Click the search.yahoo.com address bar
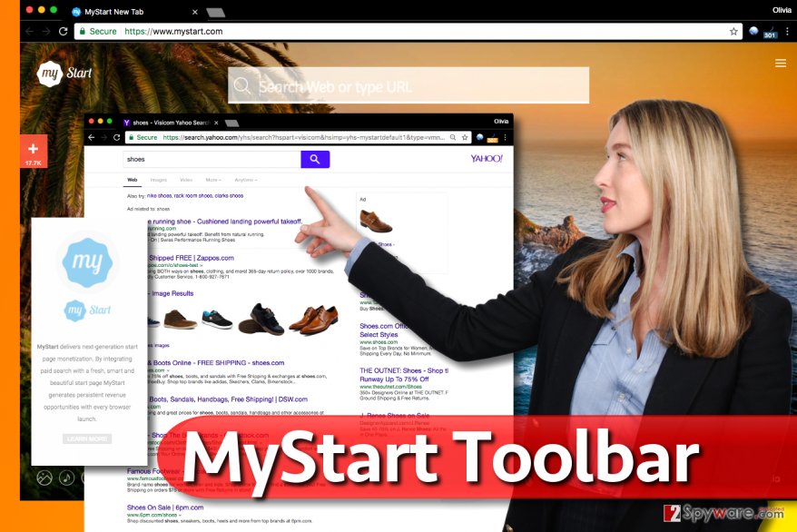 point(298,137)
